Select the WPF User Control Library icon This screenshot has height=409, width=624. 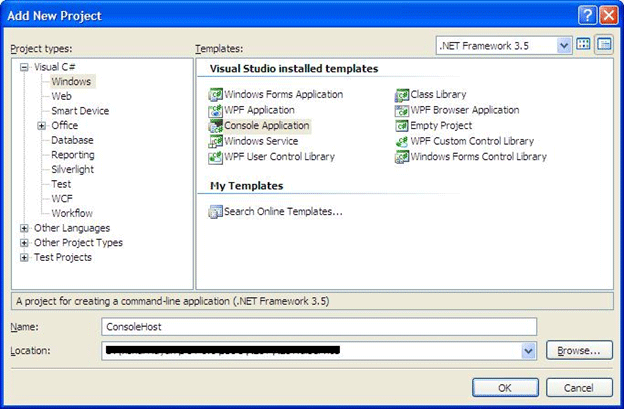(215, 157)
